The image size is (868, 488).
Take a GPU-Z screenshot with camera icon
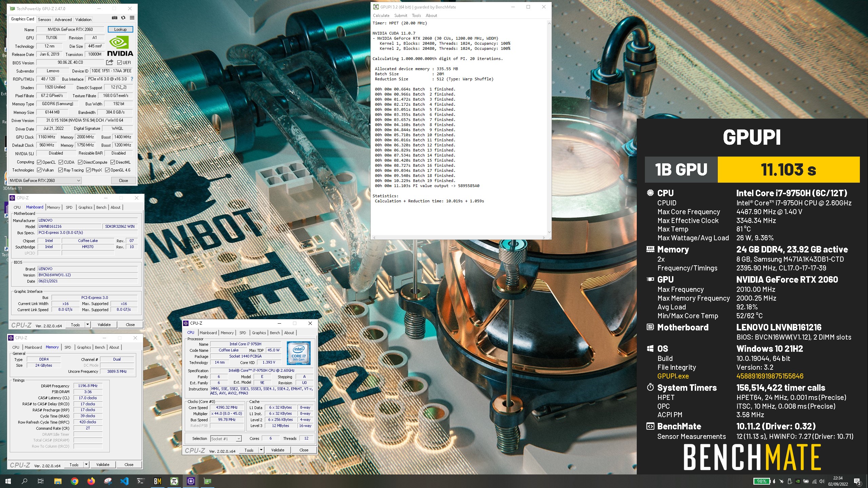tap(115, 18)
